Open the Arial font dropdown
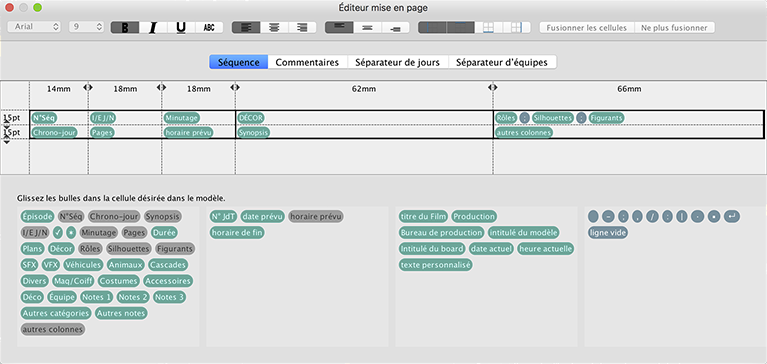Image resolution: width=767 pixels, height=364 pixels. pyautogui.click(x=34, y=27)
